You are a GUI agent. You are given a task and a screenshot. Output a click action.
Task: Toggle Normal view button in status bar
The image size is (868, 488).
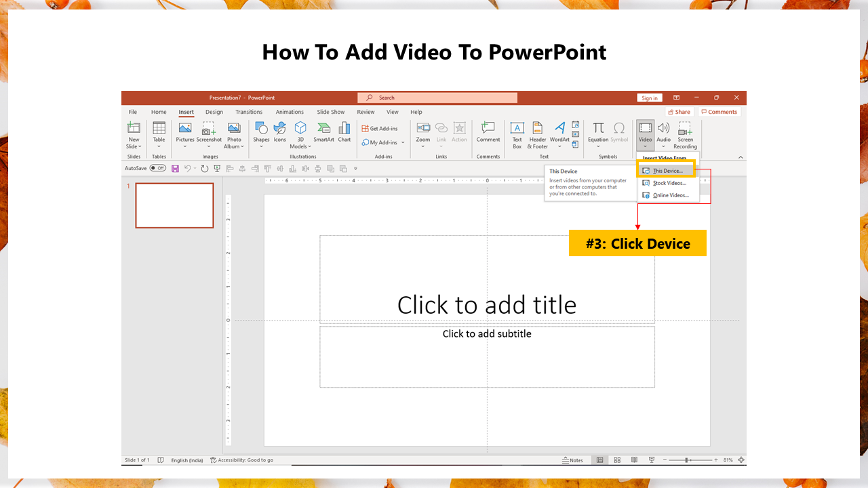pyautogui.click(x=599, y=460)
